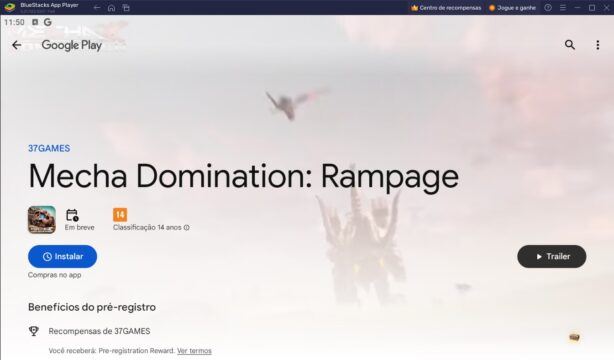This screenshot has width=614, height=360.
Task: Open BlueStacks multi-instance tabs icon
Action: [126, 7]
